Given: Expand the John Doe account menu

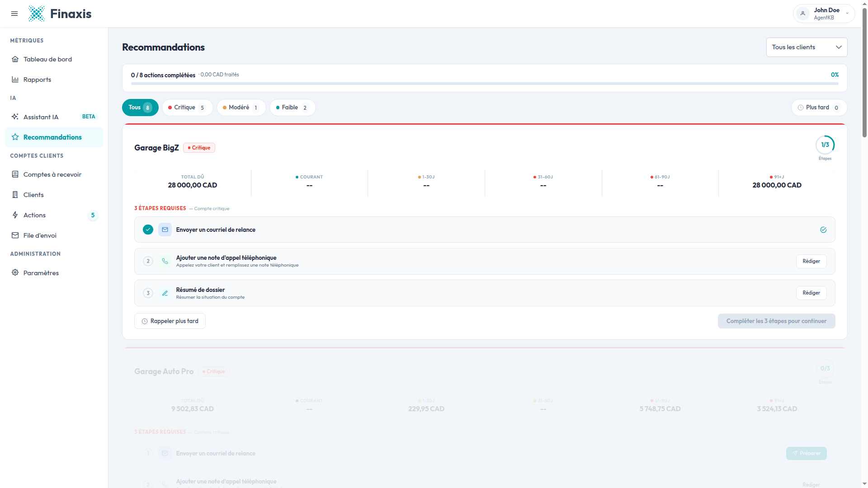Looking at the screenshot, I should [x=824, y=14].
